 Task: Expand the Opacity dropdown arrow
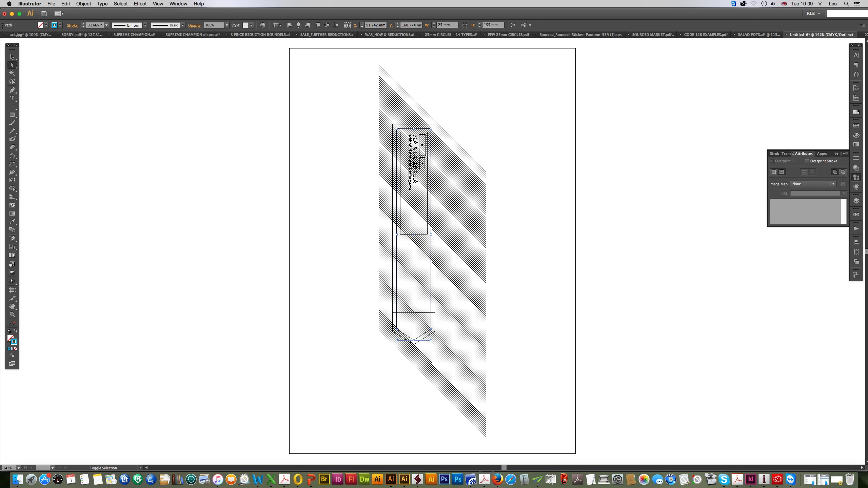point(227,25)
